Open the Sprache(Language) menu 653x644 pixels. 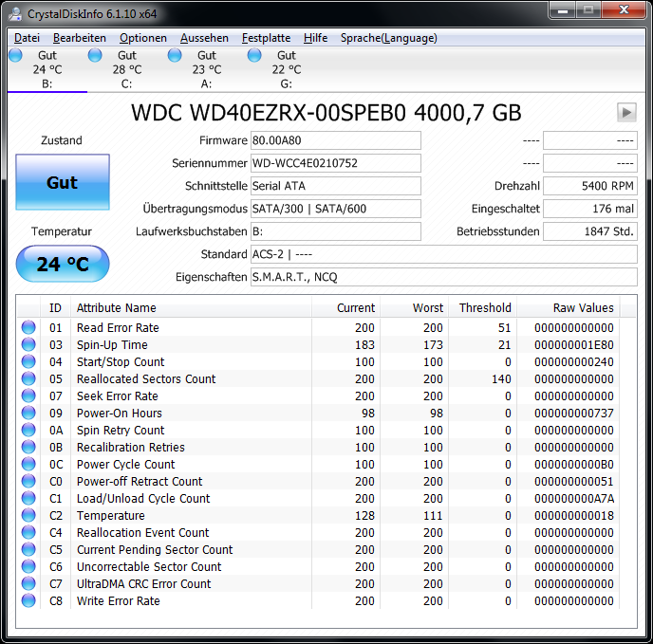tap(389, 38)
